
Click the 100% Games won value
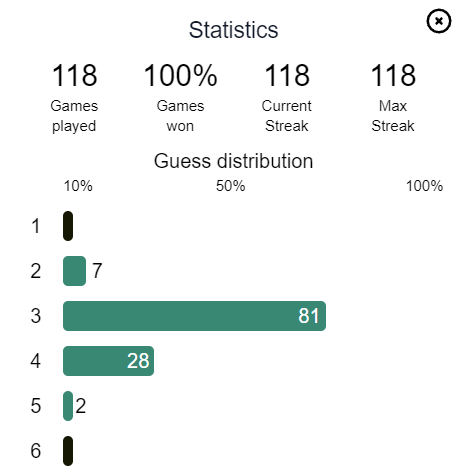click(180, 75)
